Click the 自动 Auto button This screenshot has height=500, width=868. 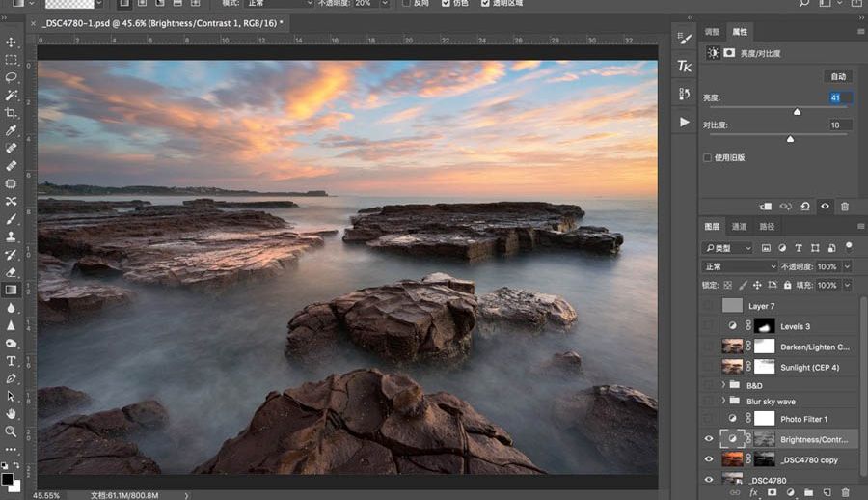[x=838, y=76]
